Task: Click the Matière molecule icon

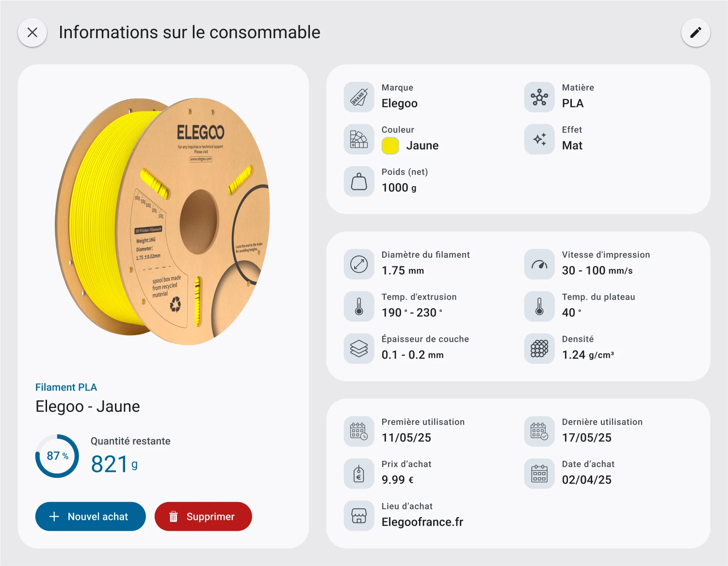Action: pyautogui.click(x=539, y=97)
